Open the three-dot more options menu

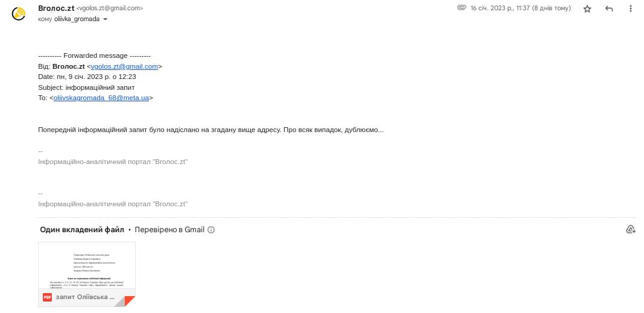pos(631,8)
